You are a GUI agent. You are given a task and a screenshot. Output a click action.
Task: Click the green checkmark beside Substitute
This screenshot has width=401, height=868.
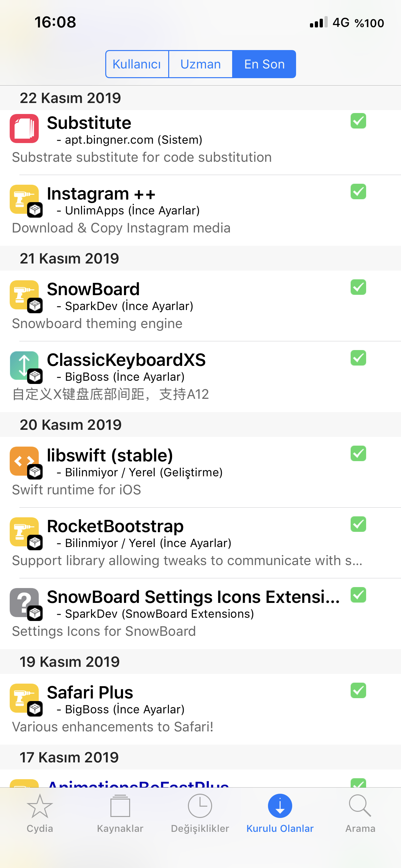coord(358,121)
